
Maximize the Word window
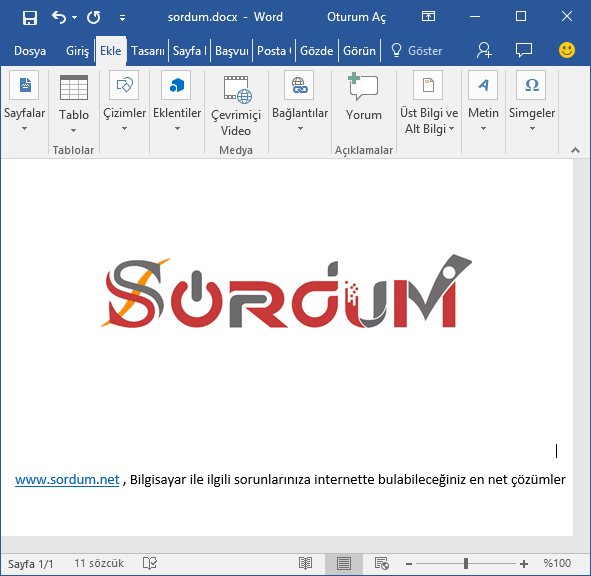coord(521,16)
